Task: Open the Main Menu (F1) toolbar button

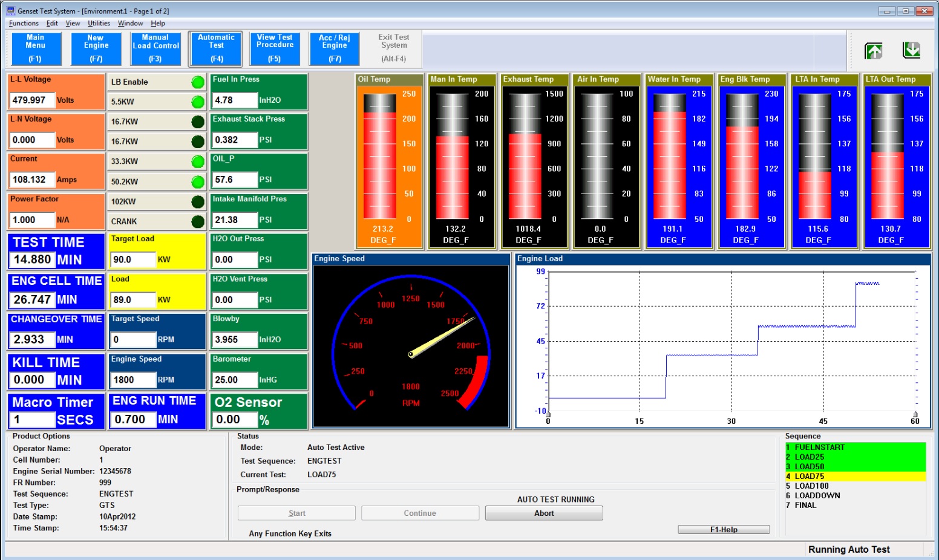Action: pos(35,48)
